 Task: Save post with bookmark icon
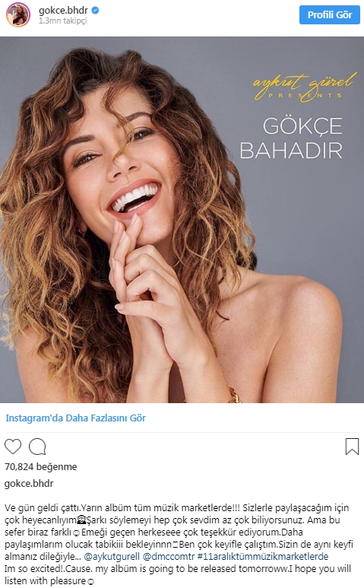tap(352, 447)
